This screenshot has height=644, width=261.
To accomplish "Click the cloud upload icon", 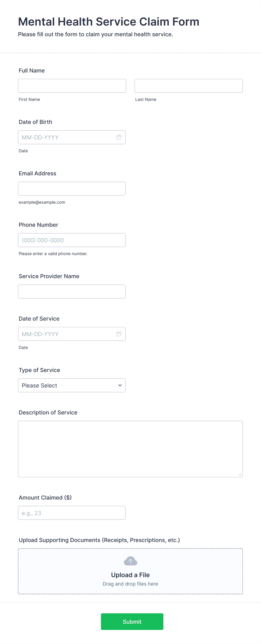I will (130, 561).
